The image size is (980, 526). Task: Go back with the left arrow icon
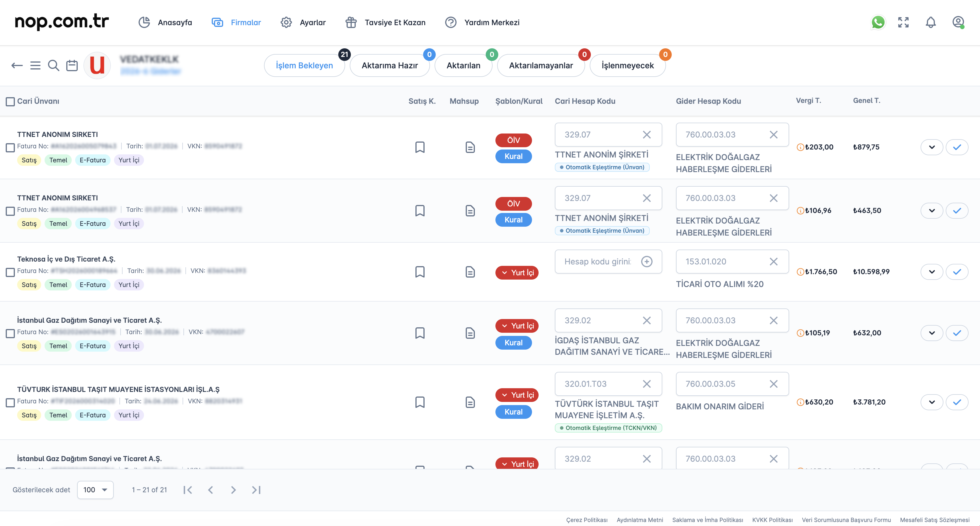click(17, 65)
